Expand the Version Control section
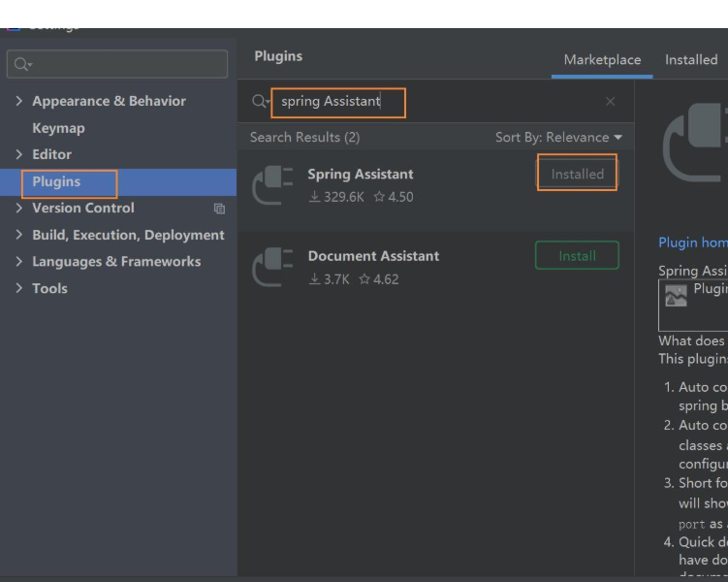 coord(18,208)
